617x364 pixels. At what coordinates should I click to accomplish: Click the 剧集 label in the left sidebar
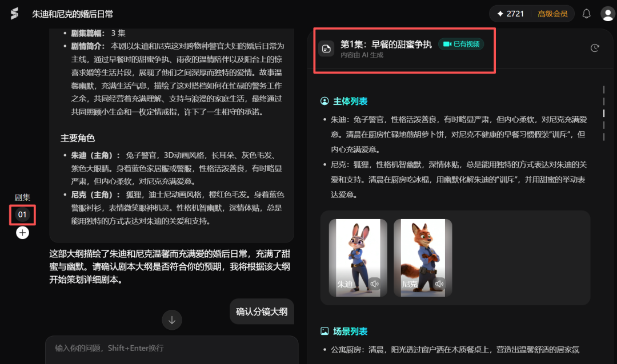click(x=22, y=196)
